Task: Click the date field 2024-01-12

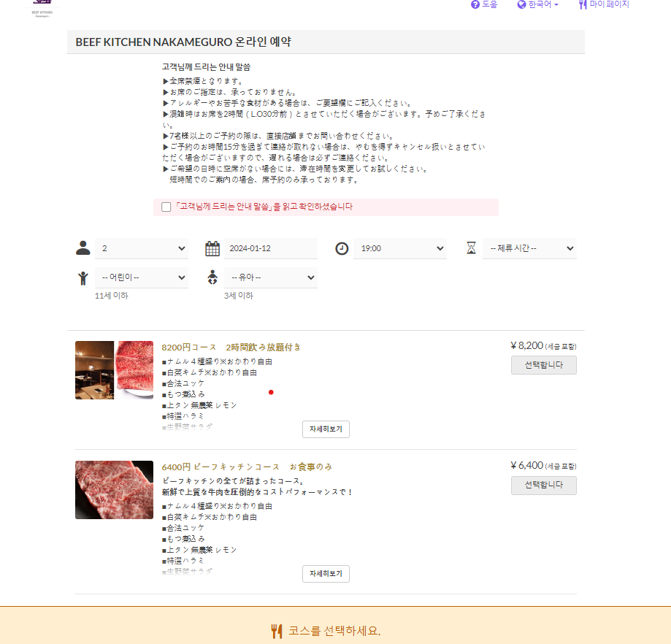Action: click(271, 248)
